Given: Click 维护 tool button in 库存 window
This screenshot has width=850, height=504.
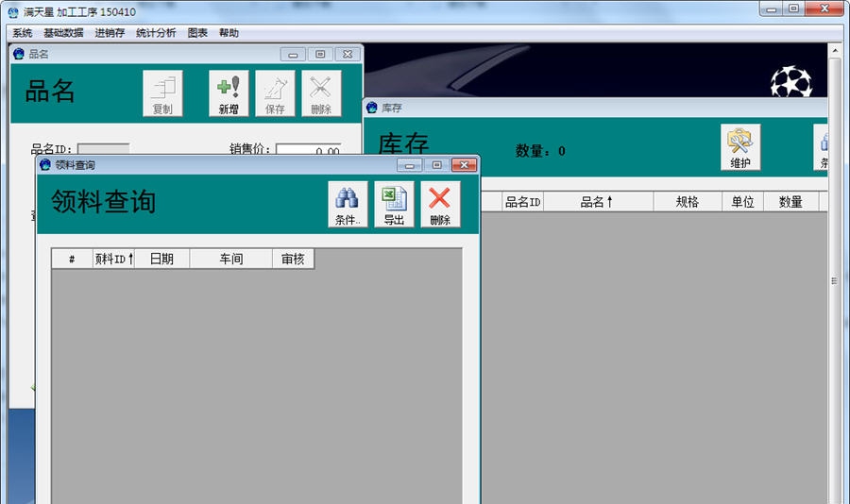Looking at the screenshot, I should click(740, 147).
